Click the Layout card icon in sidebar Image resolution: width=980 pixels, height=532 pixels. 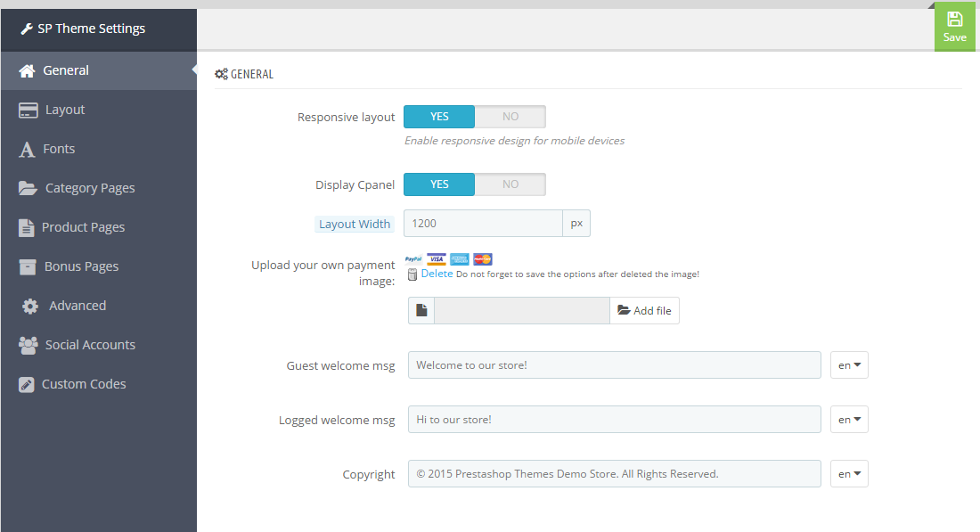tap(29, 110)
